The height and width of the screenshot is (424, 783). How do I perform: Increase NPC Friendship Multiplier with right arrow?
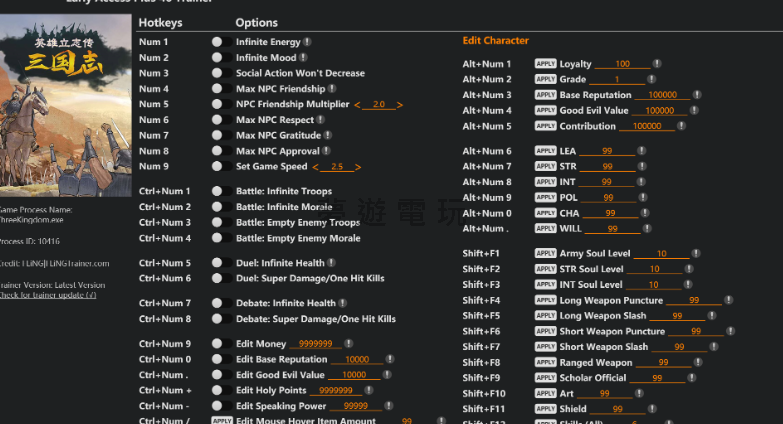[x=400, y=105]
